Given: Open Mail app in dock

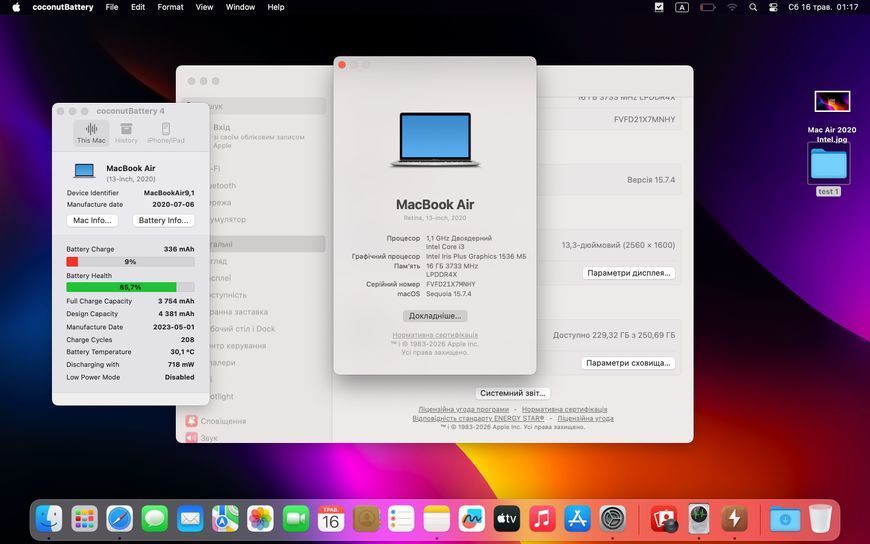Looking at the screenshot, I should [190, 519].
